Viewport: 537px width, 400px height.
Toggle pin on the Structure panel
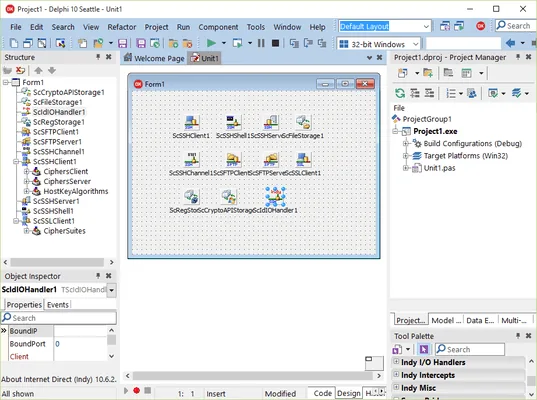click(x=98, y=57)
